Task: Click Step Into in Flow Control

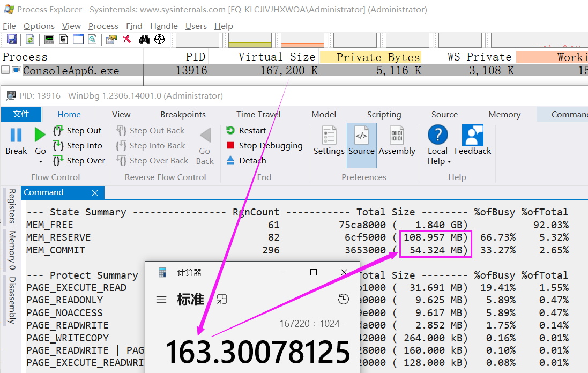Action: tap(78, 145)
